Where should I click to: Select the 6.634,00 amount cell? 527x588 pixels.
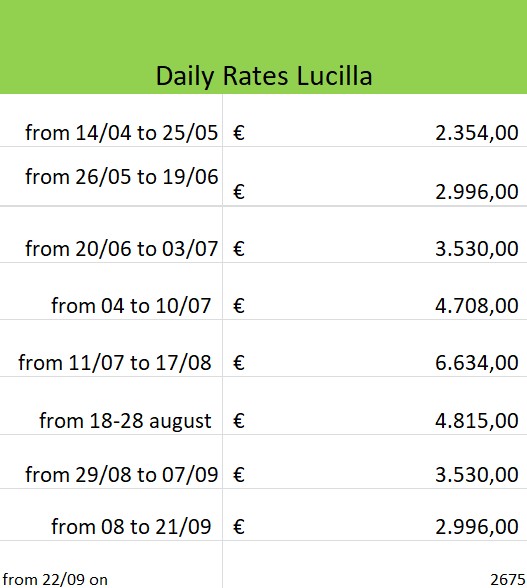tap(375, 348)
